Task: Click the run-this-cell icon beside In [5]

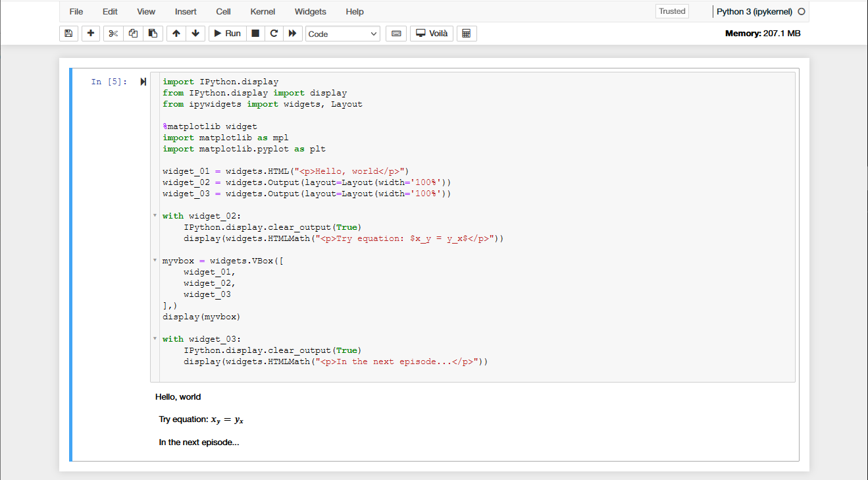Action: click(x=143, y=82)
